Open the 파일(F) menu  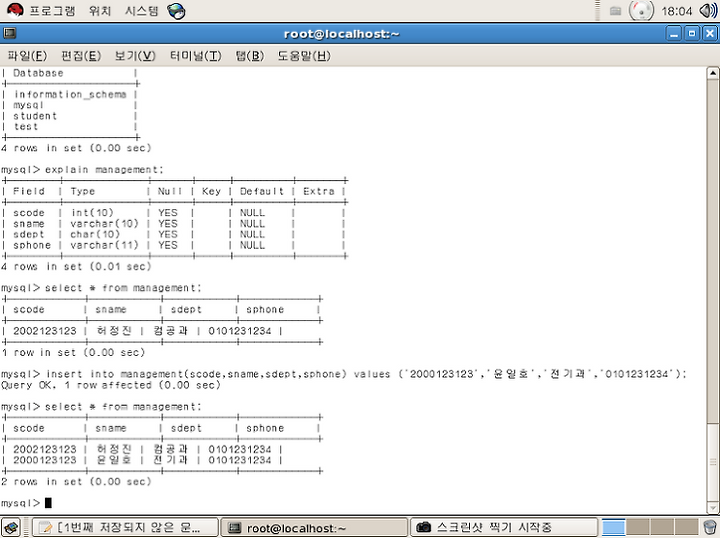27,56
